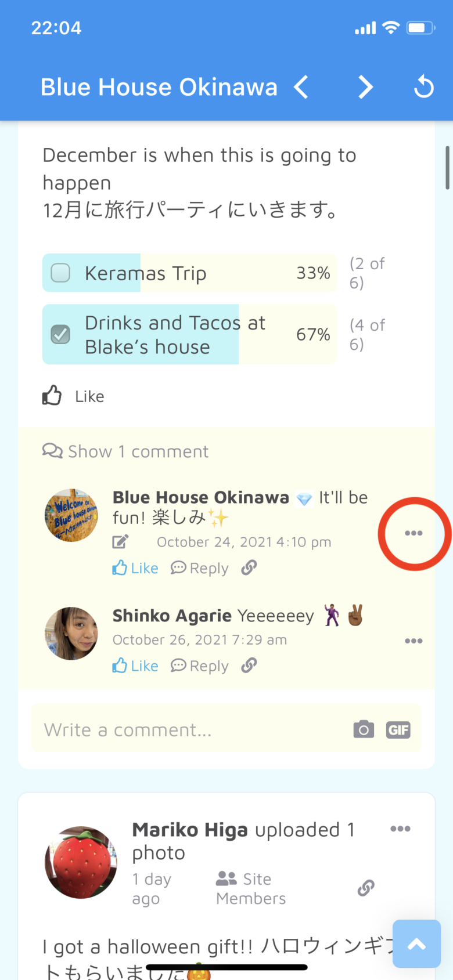This screenshot has width=453, height=980.
Task: Tap the camera icon in comment box
Action: click(364, 729)
